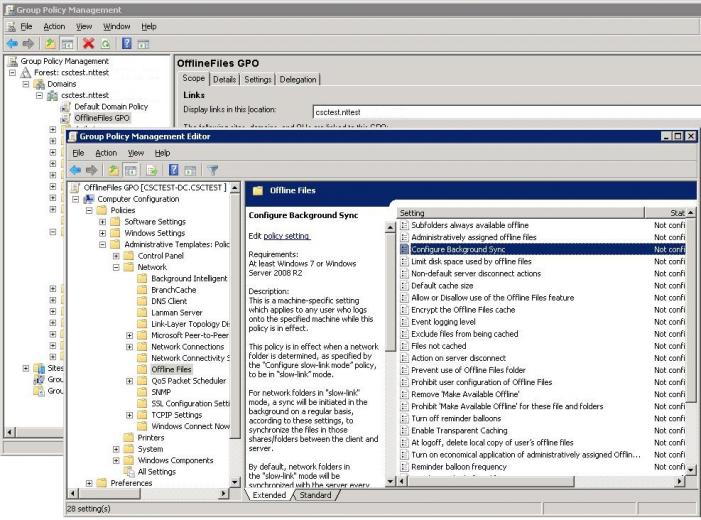Collapse the Computer Configuration node
Screen dimensions: 701x520
point(76,199)
